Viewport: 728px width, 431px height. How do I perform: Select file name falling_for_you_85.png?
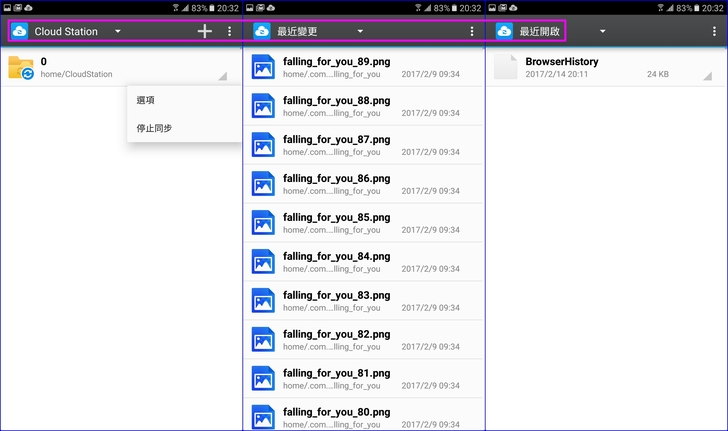click(x=337, y=218)
